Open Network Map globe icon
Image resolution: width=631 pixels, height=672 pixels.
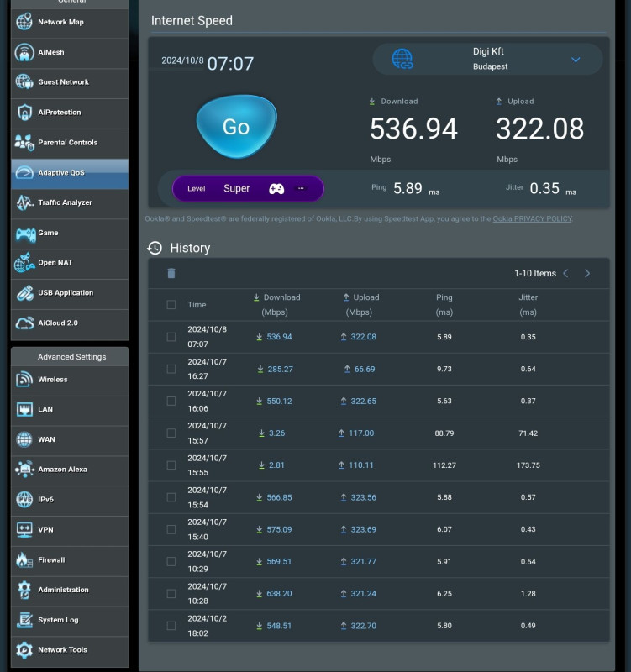pos(24,22)
